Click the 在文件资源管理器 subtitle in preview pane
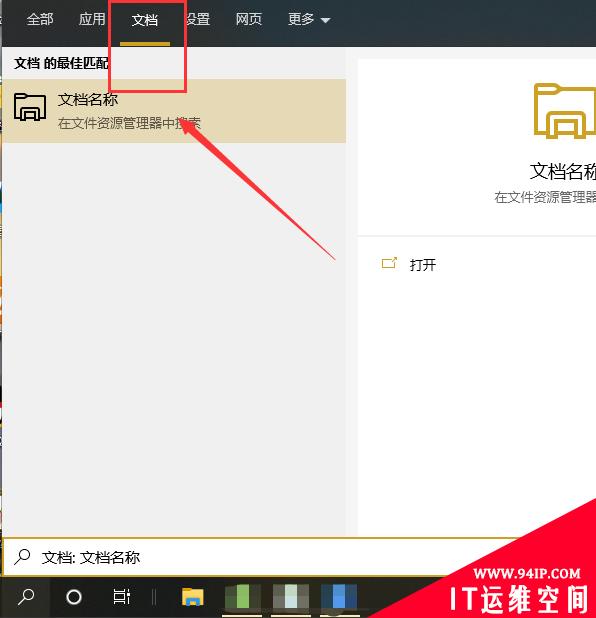The width and height of the screenshot is (596, 618). pyautogui.click(x=545, y=197)
